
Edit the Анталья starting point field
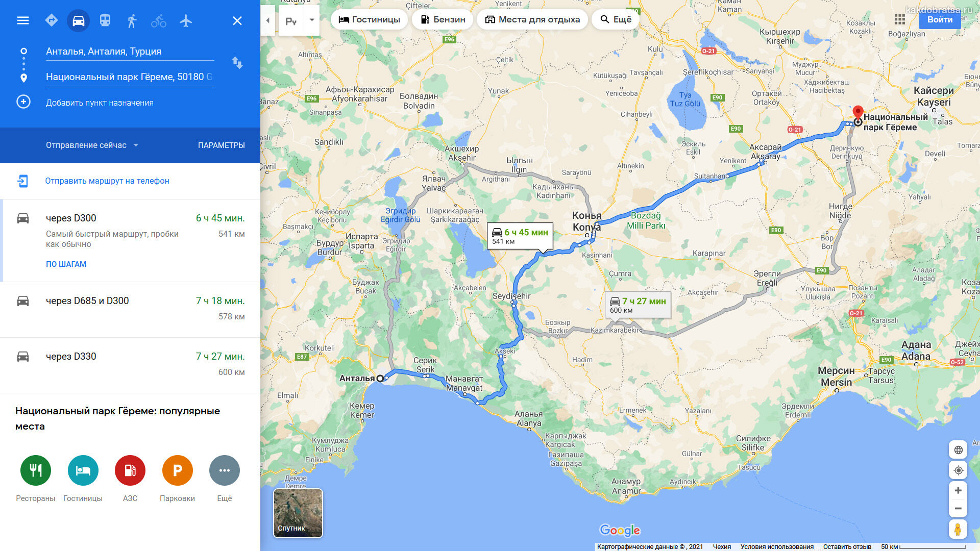[130, 52]
